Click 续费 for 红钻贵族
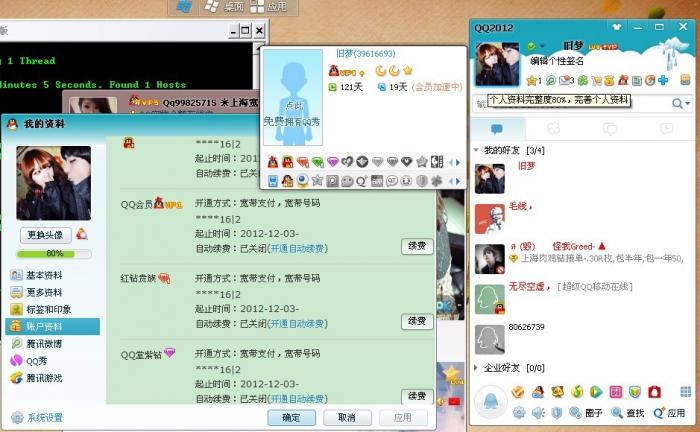The image size is (700, 432). coord(417,320)
